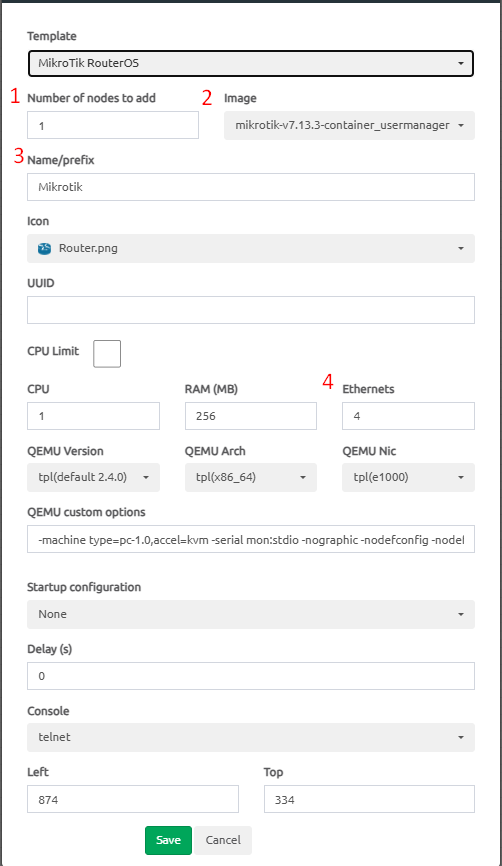The height and width of the screenshot is (866, 502).
Task: Open the Icon selection dropdown
Action: click(251, 249)
